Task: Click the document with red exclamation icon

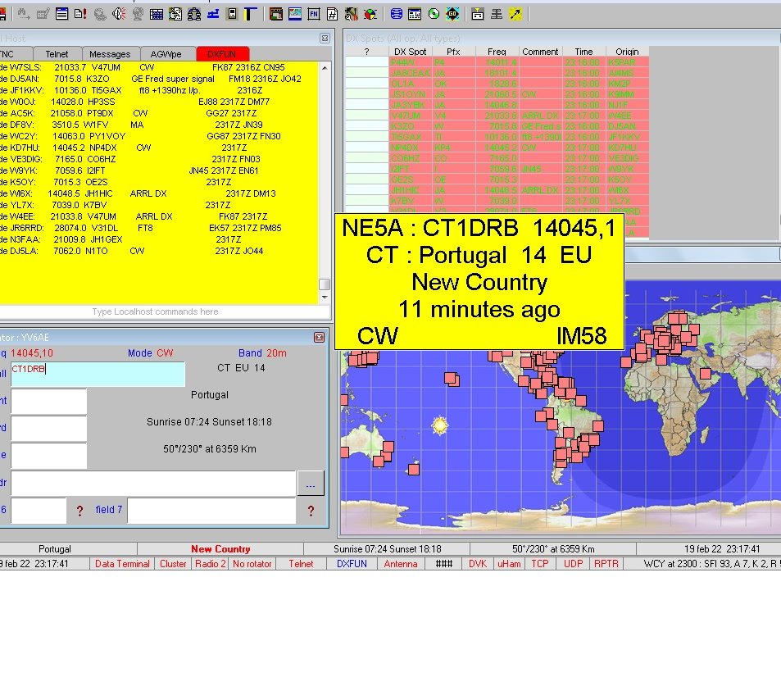Action: [80, 14]
